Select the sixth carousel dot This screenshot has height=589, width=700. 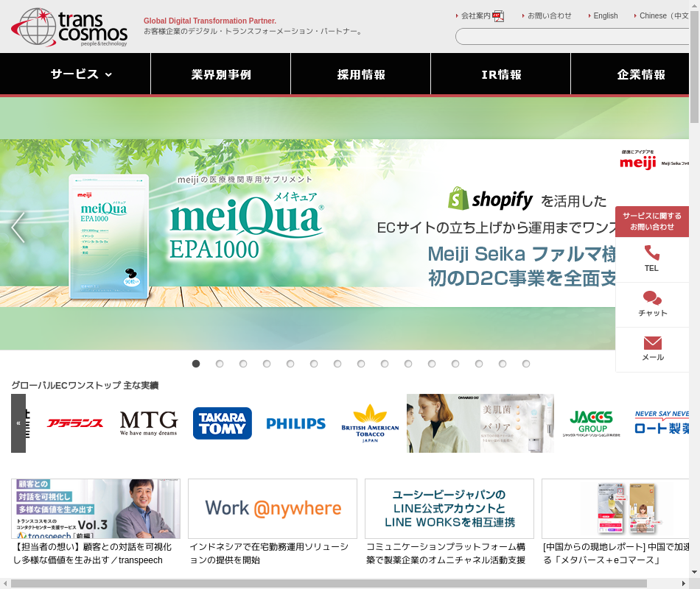[315, 364]
